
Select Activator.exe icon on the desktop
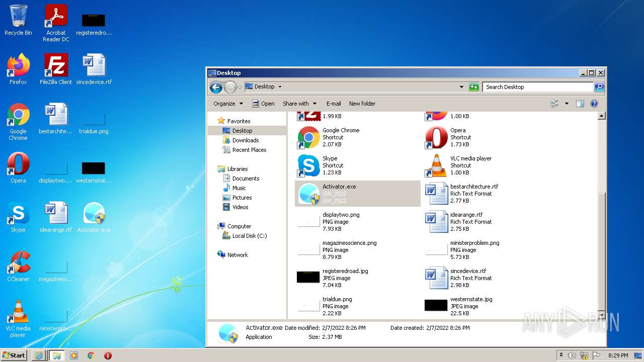pyautogui.click(x=94, y=217)
